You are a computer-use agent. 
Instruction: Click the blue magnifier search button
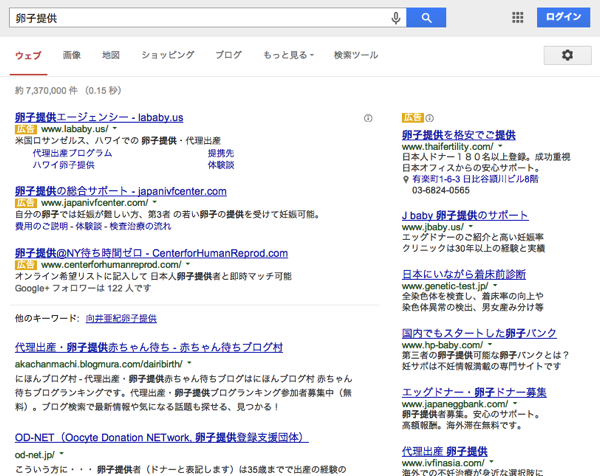coord(426,18)
